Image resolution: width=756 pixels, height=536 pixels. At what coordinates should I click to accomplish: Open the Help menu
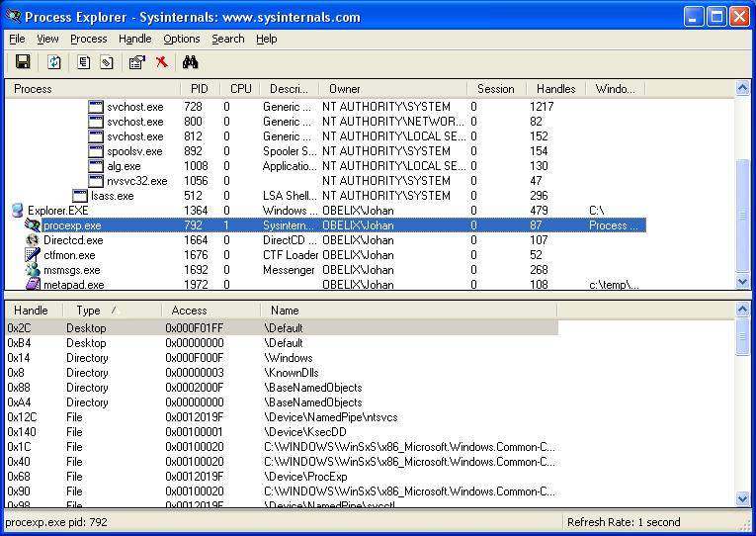pos(266,39)
